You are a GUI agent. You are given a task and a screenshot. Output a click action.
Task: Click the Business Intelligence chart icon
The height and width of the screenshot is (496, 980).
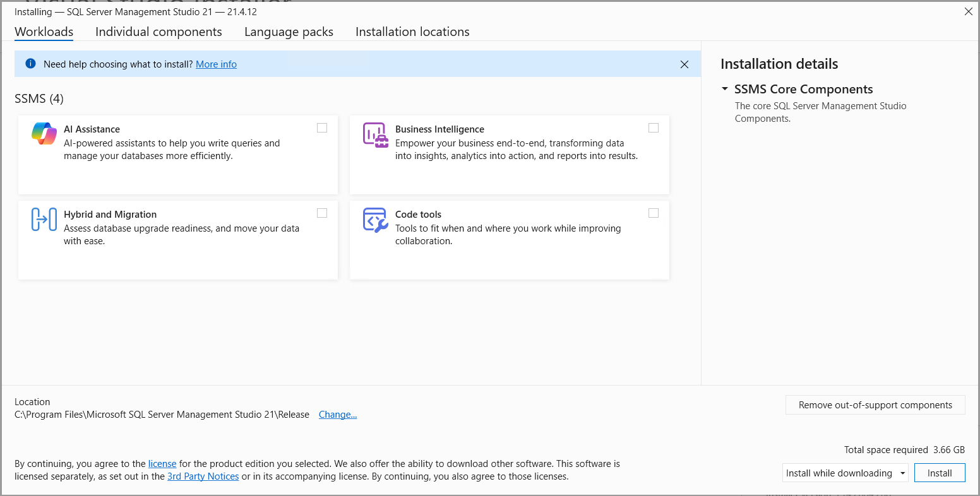[x=375, y=134]
